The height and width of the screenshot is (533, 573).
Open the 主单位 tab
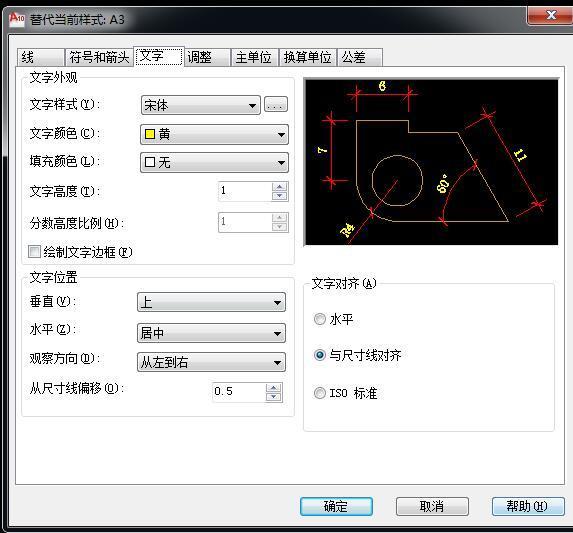click(254, 57)
